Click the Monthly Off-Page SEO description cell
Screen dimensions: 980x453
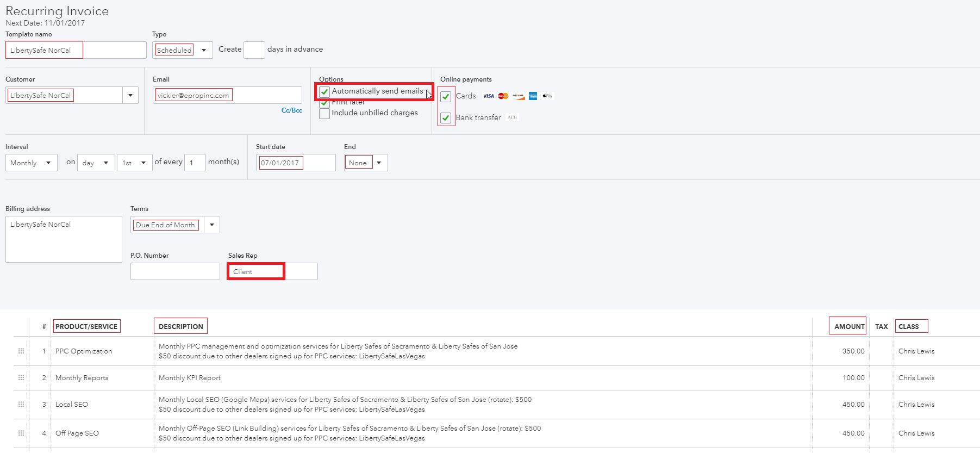coord(483,433)
